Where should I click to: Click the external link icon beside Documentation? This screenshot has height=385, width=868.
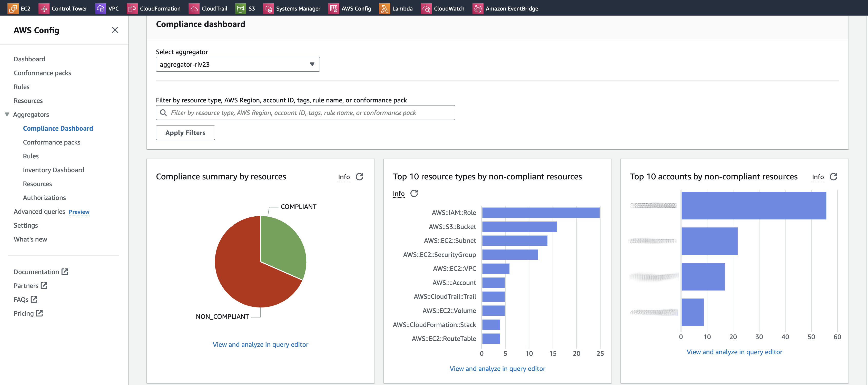pos(65,271)
